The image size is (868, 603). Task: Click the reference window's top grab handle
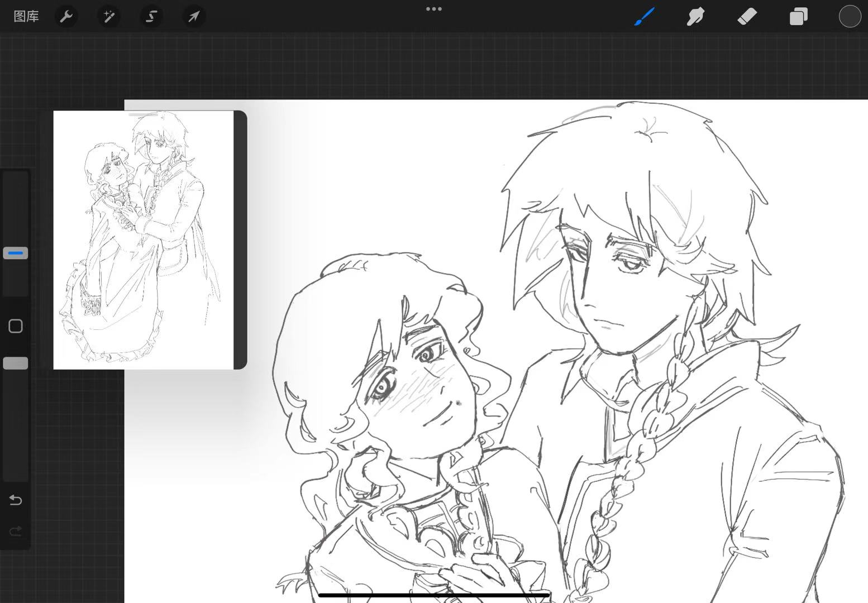[x=144, y=115]
